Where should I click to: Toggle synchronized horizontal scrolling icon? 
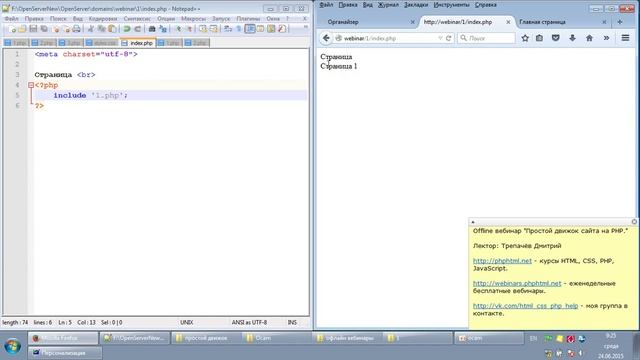(x=213, y=29)
